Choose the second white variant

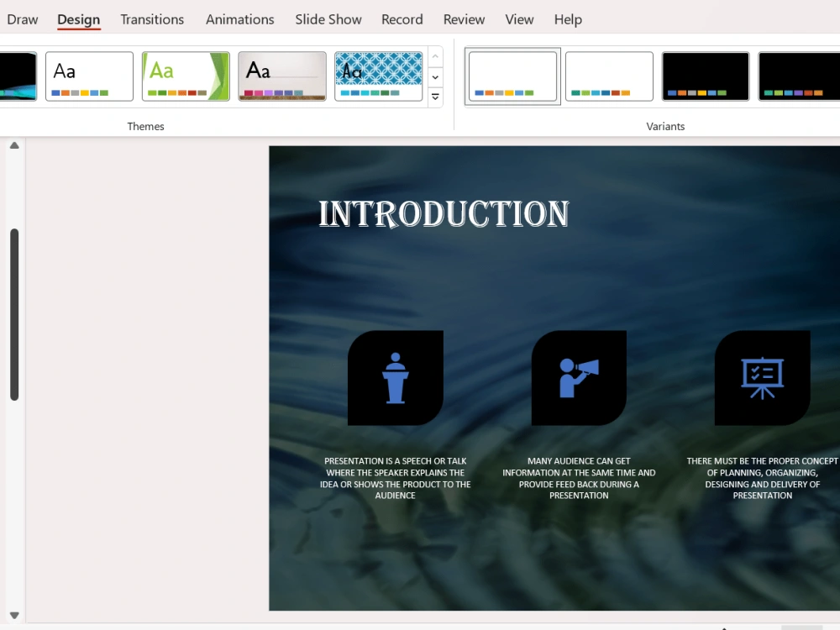[609, 76]
